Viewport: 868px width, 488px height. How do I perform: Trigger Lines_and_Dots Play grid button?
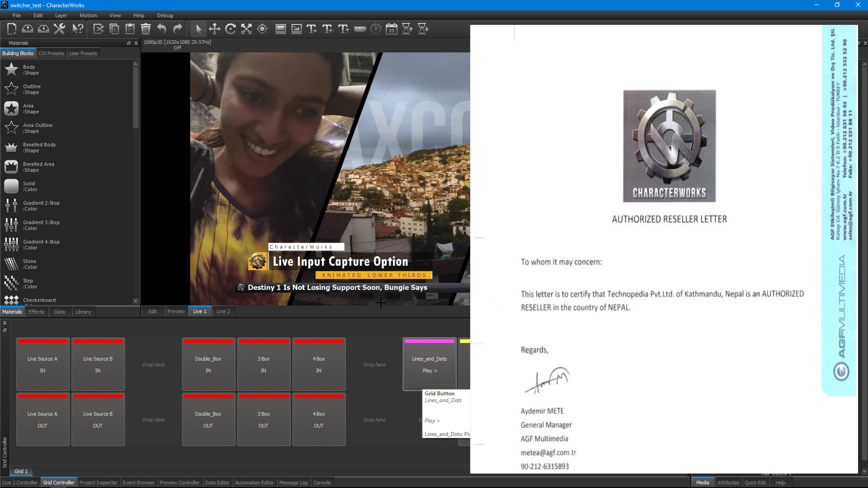429,364
